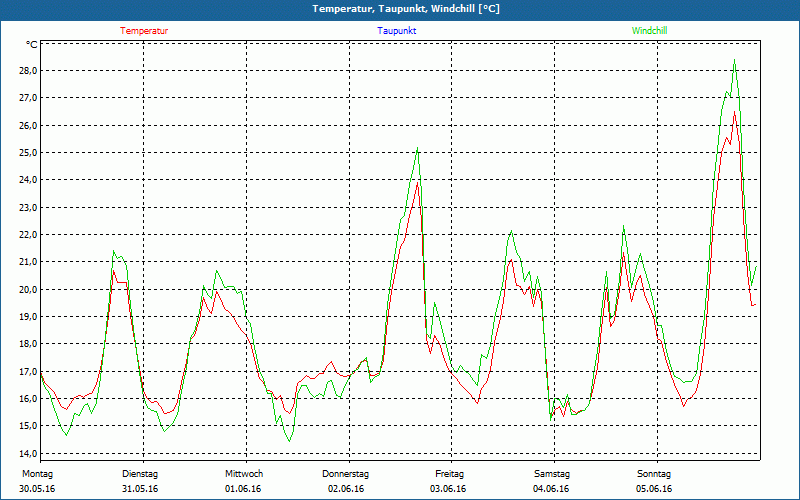The height and width of the screenshot is (500, 800).
Task: Click the date 30.05.16
Action: (x=37, y=489)
